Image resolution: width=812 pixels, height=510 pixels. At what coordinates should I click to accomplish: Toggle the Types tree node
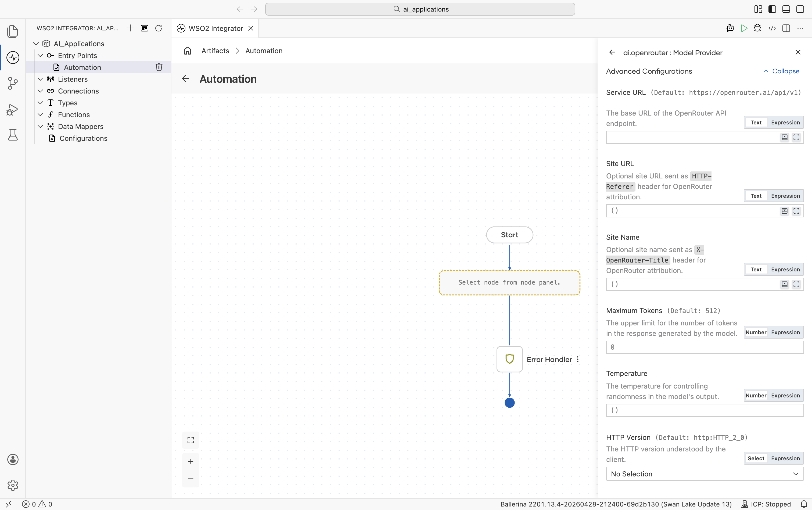40,103
